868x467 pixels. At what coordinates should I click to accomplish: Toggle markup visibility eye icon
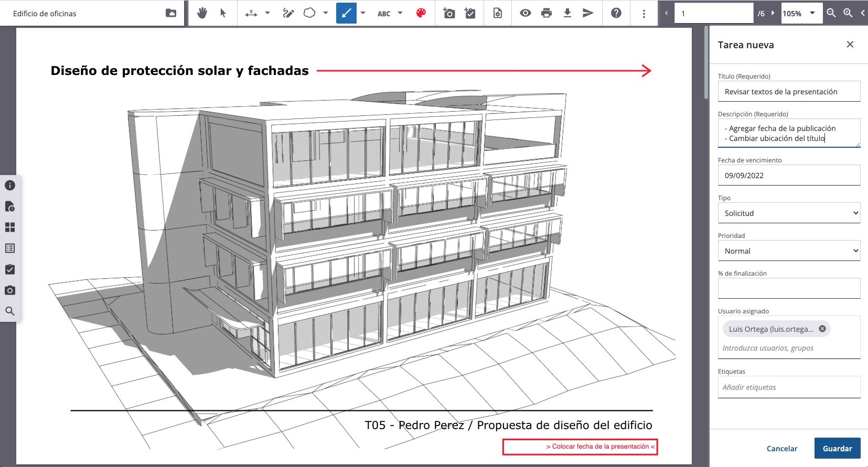525,13
